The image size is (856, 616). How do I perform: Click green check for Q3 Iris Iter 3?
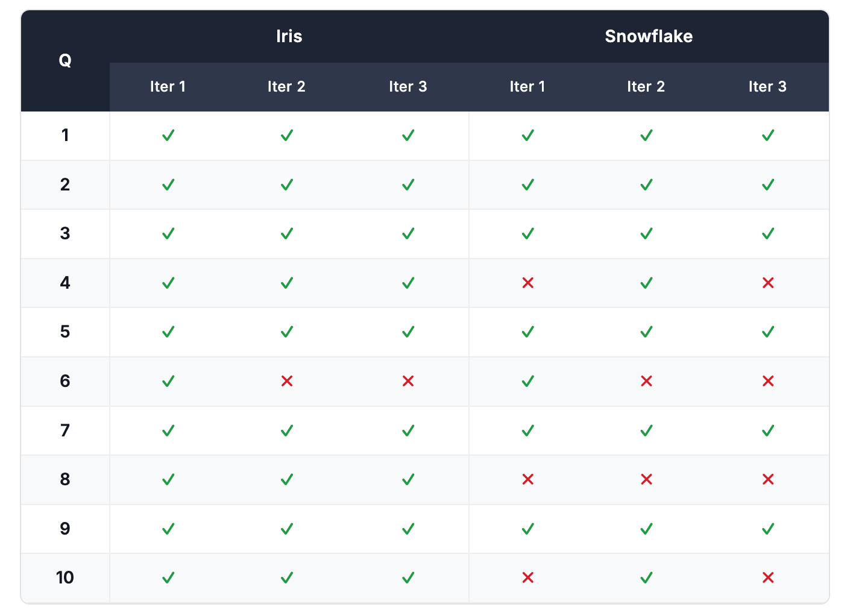(x=408, y=233)
